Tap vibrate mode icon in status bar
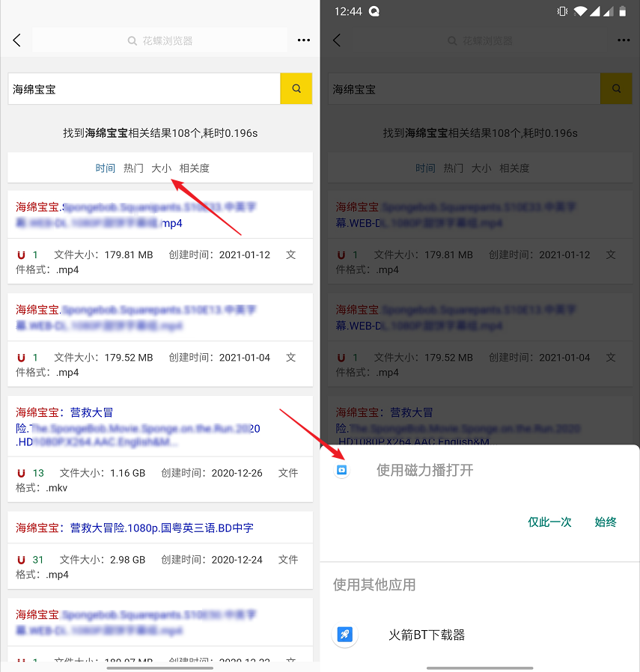 pyautogui.click(x=562, y=11)
